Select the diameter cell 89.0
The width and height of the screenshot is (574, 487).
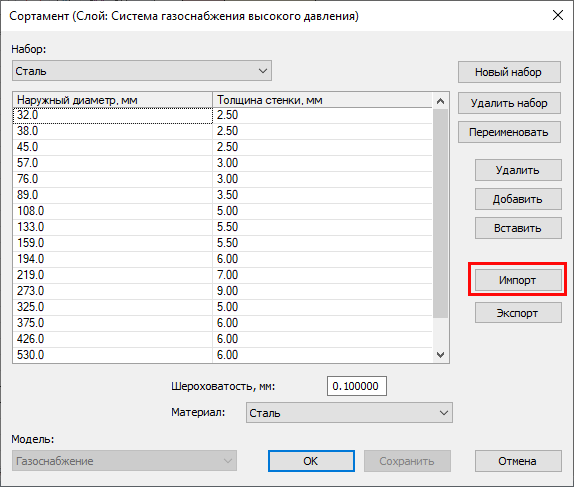coord(113,195)
